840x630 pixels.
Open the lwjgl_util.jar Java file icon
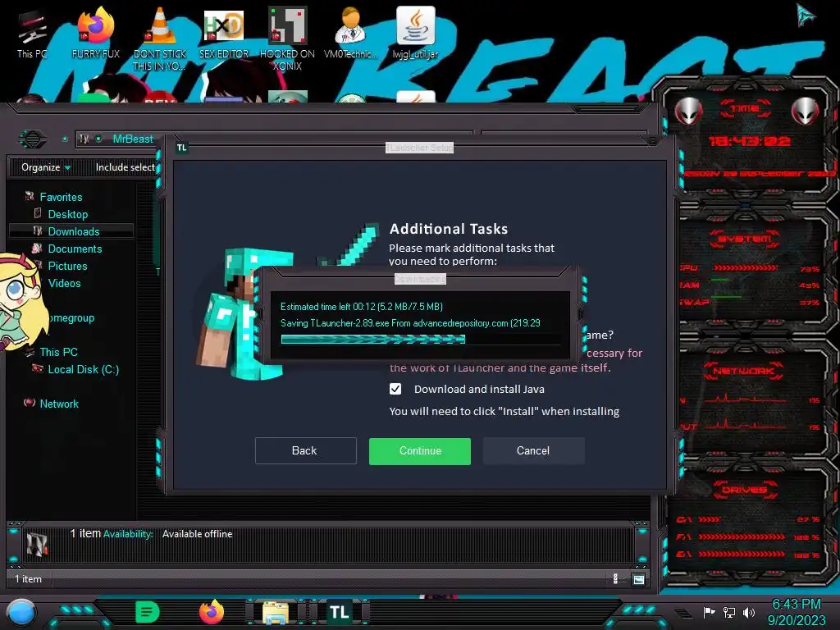click(415, 33)
